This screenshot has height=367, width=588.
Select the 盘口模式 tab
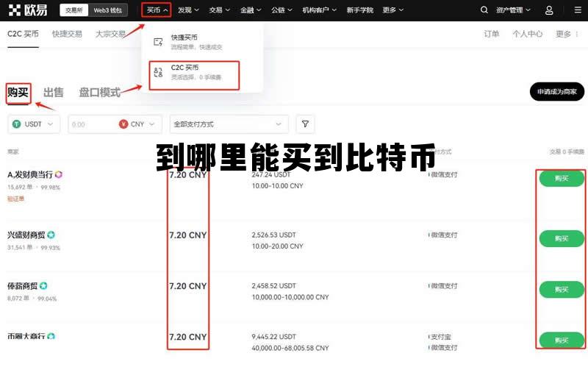point(100,93)
